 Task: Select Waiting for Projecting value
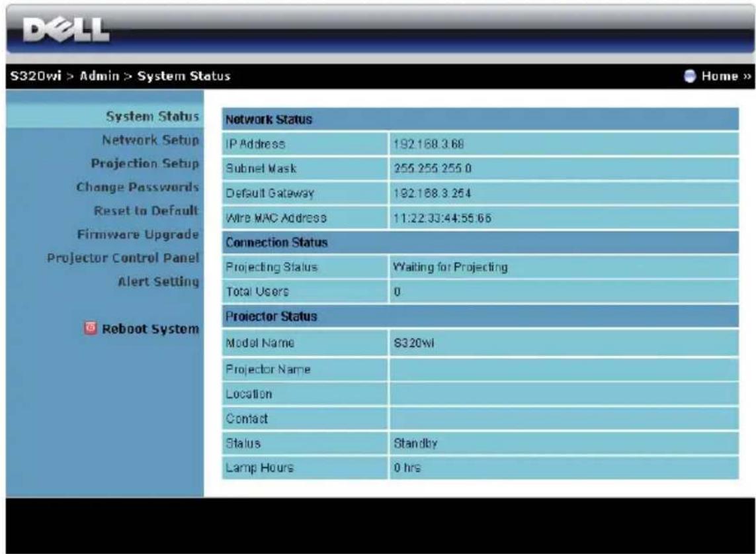(450, 267)
